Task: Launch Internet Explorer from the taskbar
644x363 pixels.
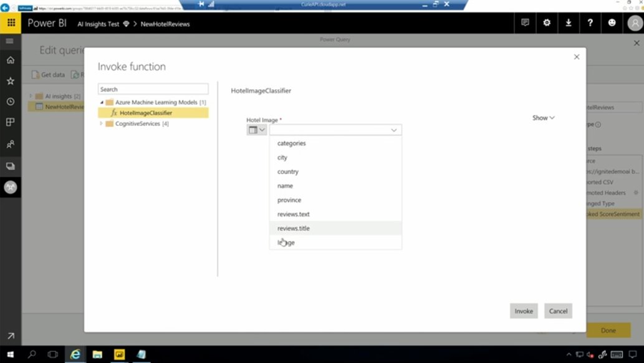Action: click(x=76, y=355)
